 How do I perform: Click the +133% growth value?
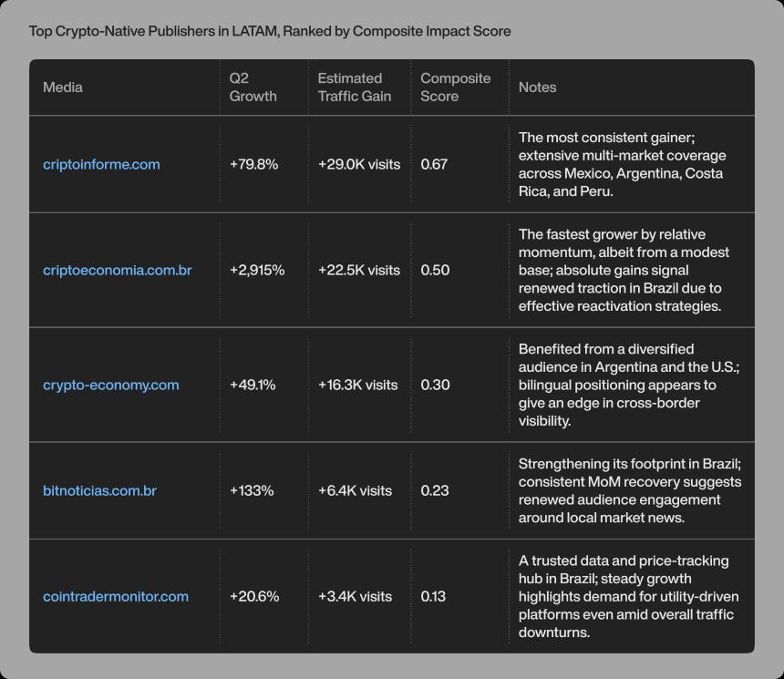[x=252, y=490]
